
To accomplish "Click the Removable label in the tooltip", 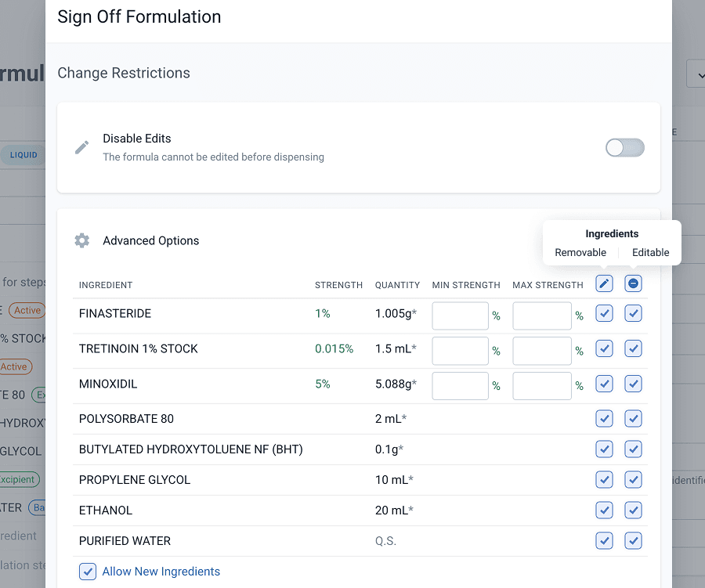I will click(580, 252).
